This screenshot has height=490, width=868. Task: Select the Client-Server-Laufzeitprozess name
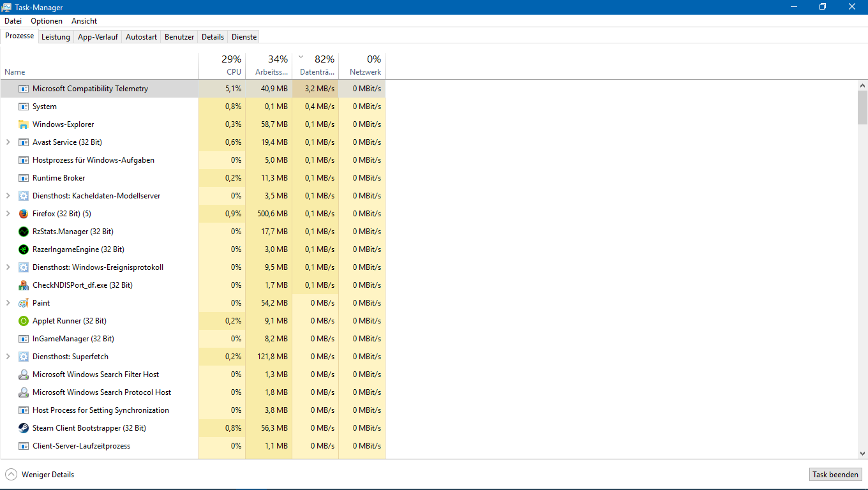(x=81, y=446)
